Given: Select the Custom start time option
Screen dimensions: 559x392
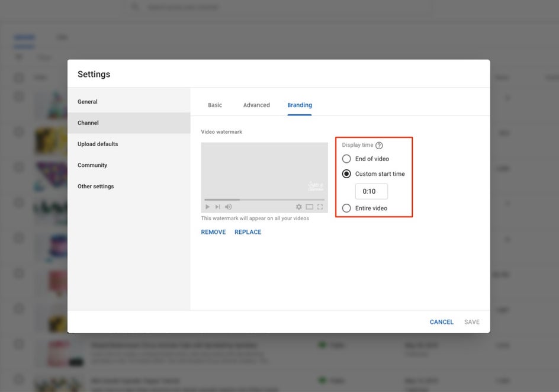Looking at the screenshot, I should pyautogui.click(x=346, y=173).
